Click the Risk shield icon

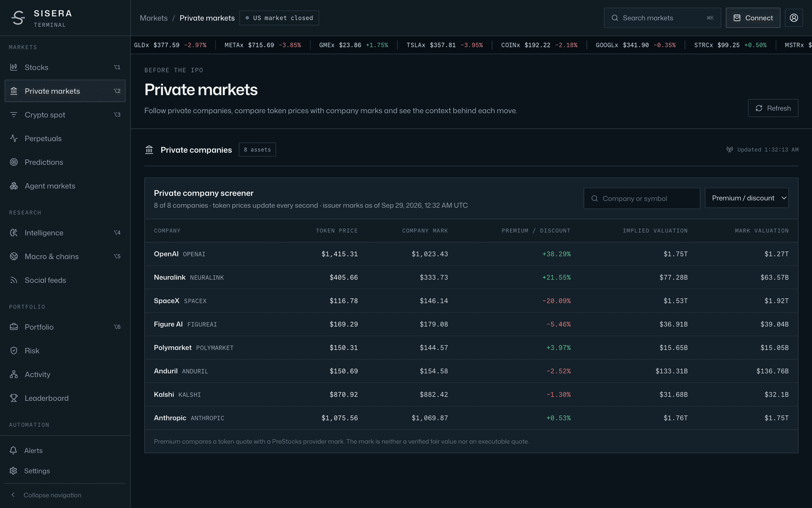pos(14,351)
